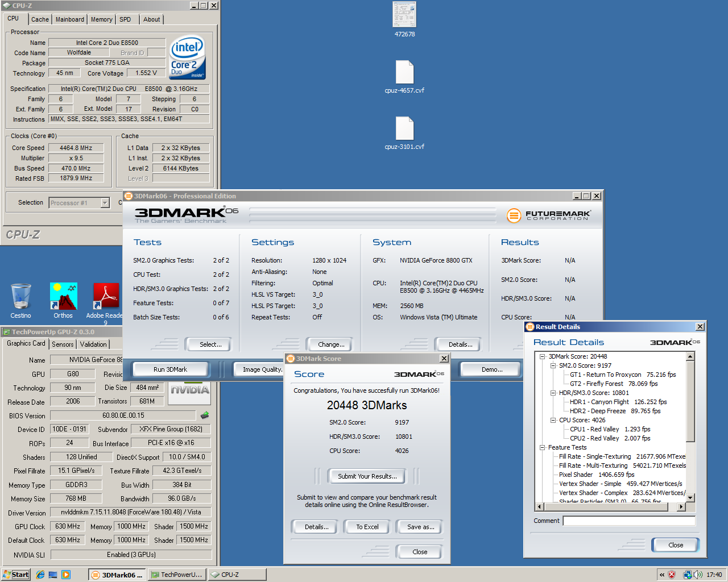Select HDR2 - Deep Freeze row
This screenshot has height=582, width=728.
point(615,411)
